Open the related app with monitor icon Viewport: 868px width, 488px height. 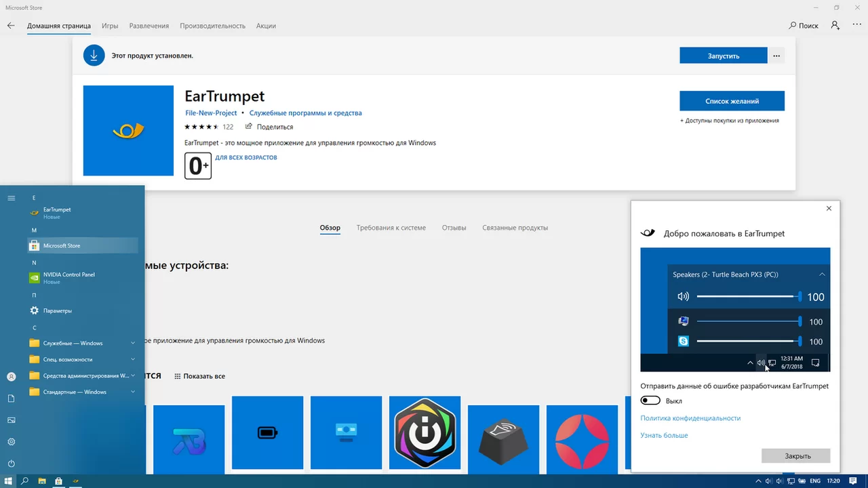pos(346,432)
